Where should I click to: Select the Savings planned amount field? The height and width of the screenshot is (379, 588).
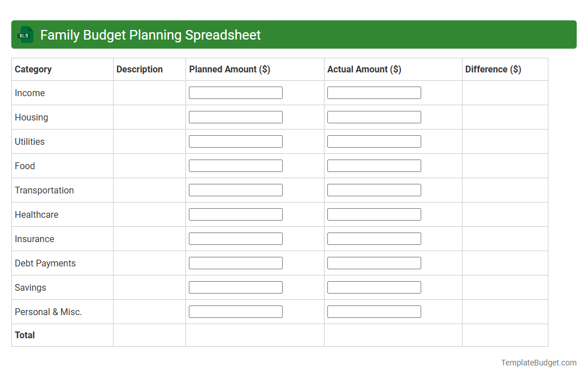(235, 287)
